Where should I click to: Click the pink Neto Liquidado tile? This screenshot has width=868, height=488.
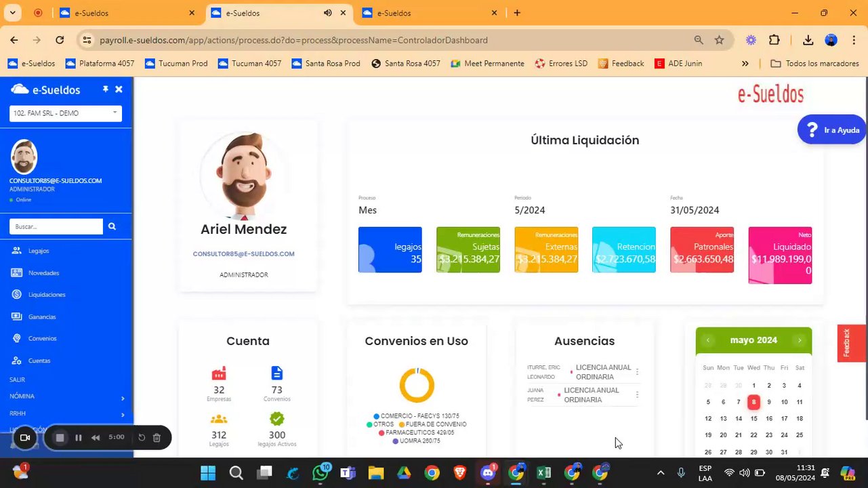coord(780,255)
